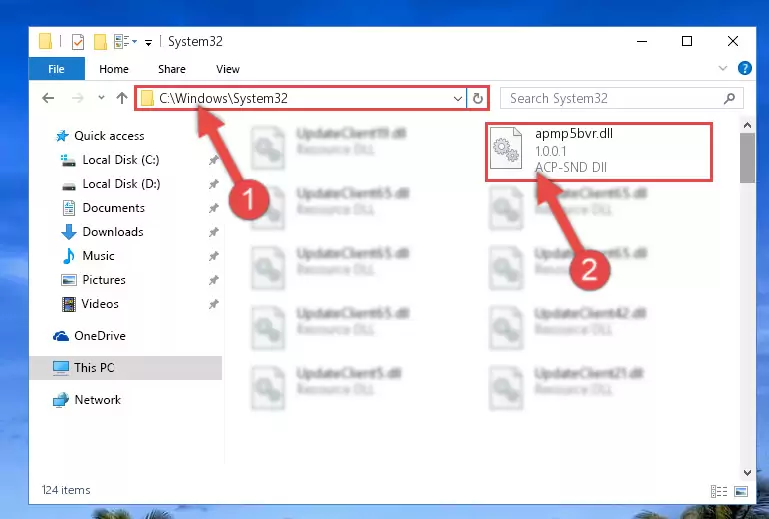Click the vertical scrollbar thumb

point(747,158)
